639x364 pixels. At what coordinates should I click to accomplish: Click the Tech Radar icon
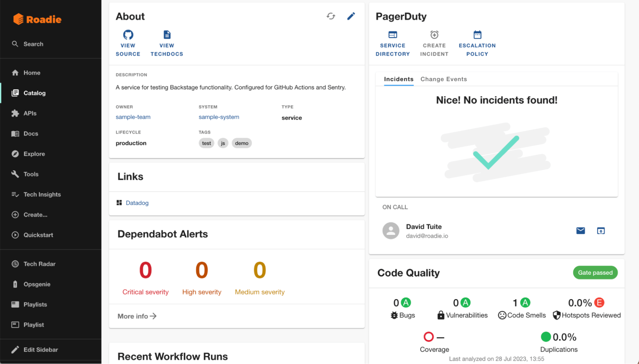coord(15,264)
